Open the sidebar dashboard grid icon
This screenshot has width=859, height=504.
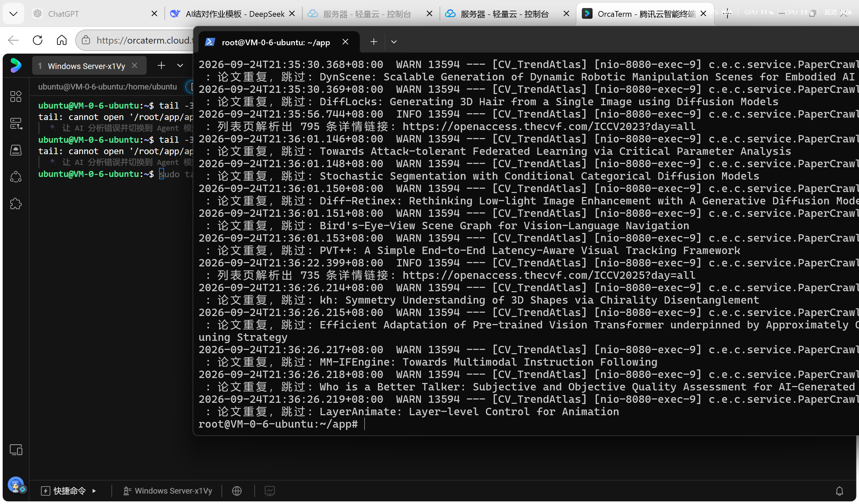coord(16,97)
